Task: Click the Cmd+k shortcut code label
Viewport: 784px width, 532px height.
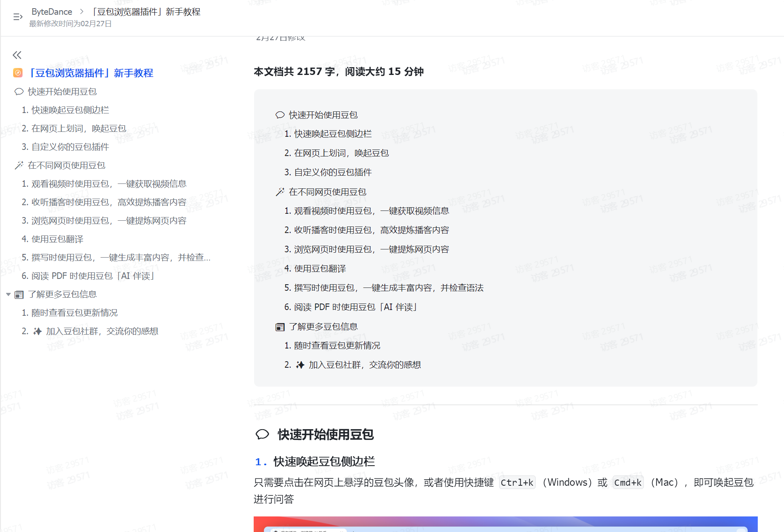Action: 628,482
